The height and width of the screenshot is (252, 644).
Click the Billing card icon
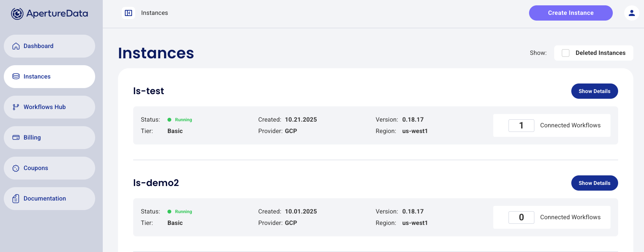(16, 138)
